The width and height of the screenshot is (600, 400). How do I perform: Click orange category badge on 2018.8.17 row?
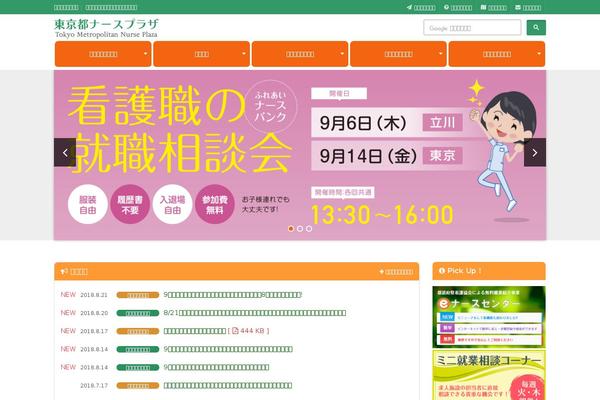coord(138,331)
